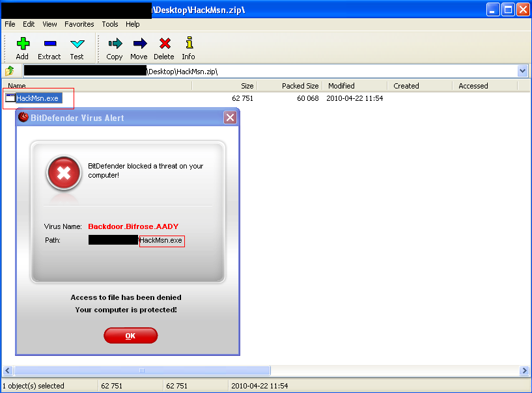
Task: Click virus name Backdoor.Bifrose.AADY
Action: coord(133,226)
